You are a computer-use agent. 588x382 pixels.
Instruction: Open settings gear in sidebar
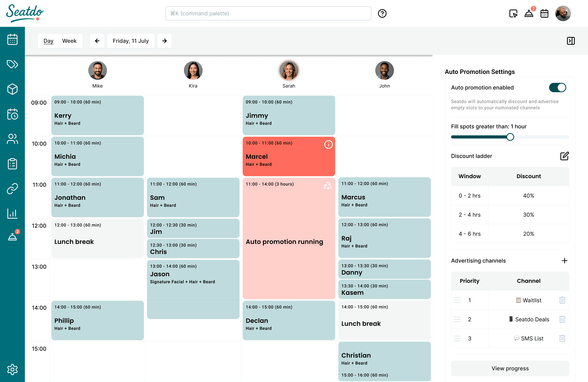click(x=12, y=369)
